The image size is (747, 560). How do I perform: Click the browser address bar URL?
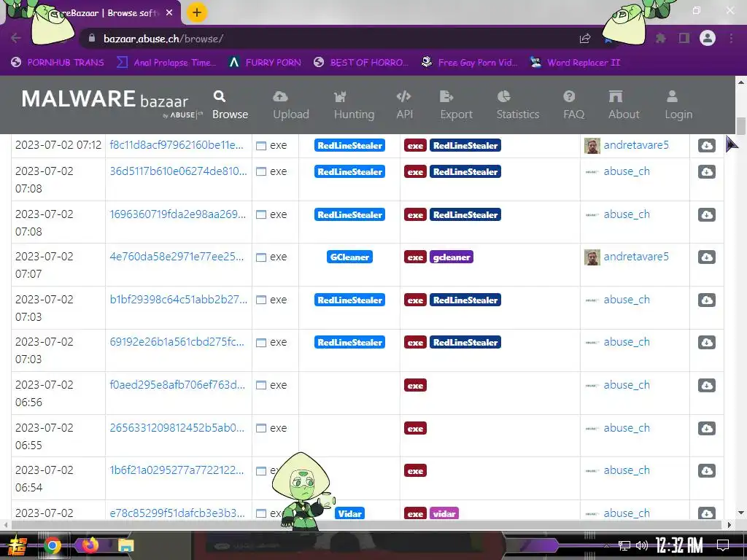(x=163, y=39)
